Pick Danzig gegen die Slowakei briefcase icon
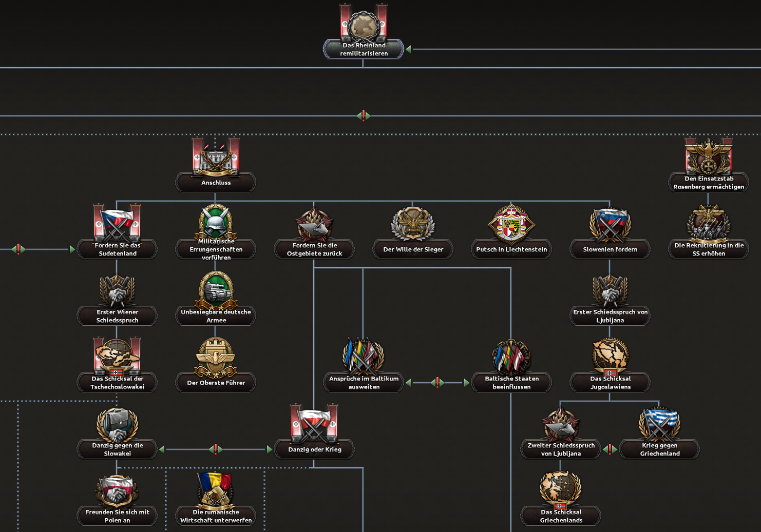This screenshot has height=532, width=761. click(x=117, y=424)
